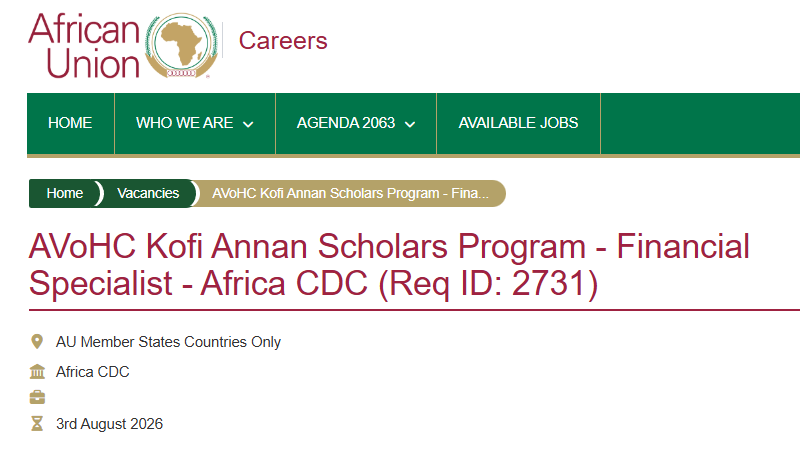Click the briefcase icon
This screenshot has height=458, width=800.
tap(37, 397)
